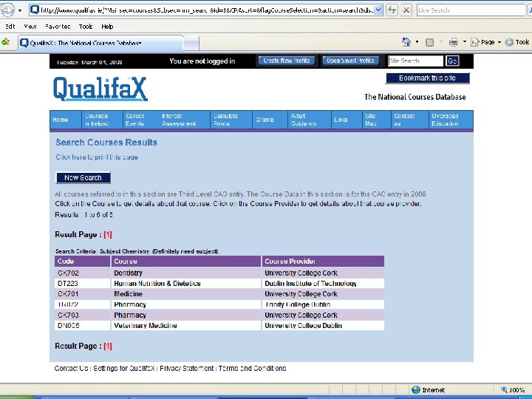This screenshot has width=532, height=399.
Task: Open Dublin Institute of Technology provider link
Action: click(311, 283)
